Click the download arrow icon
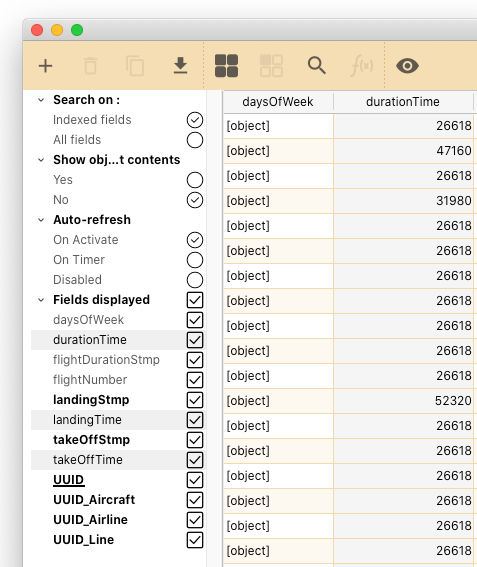This screenshot has height=567, width=477. click(x=180, y=65)
